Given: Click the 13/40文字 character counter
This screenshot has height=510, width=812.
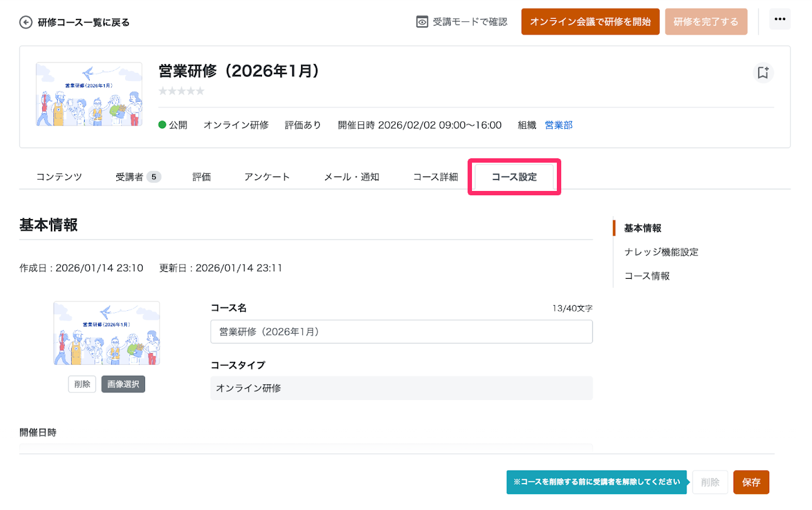Looking at the screenshot, I should coord(573,308).
